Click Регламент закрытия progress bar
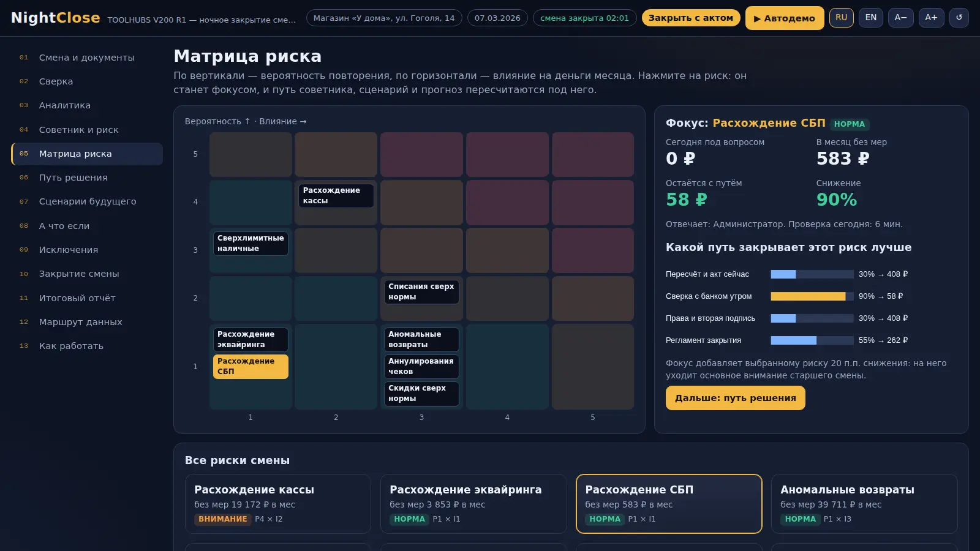The image size is (980, 551). point(812,340)
